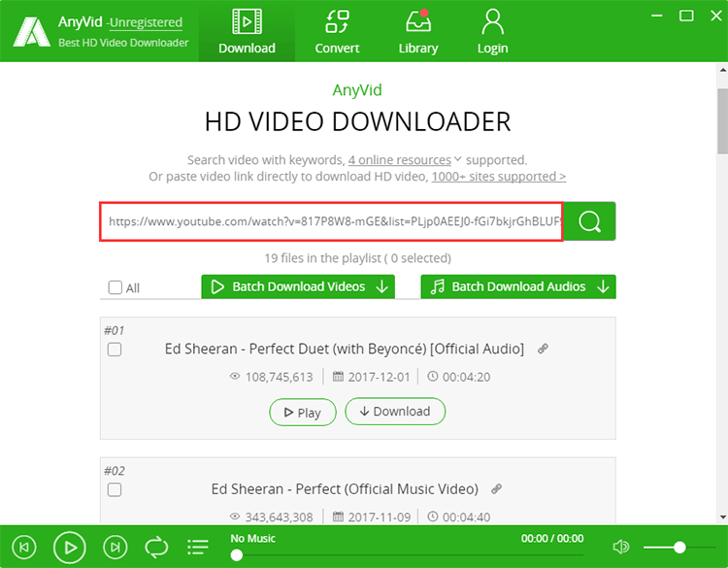Download Ed Sheeran Perfect Duet

coord(395,412)
